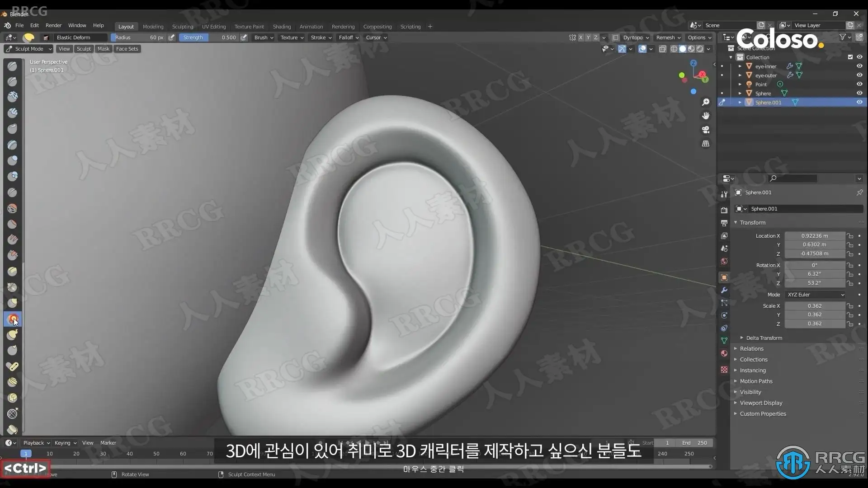Adjust the brush Strength slider
This screenshot has height=488, width=868.
tap(209, 38)
